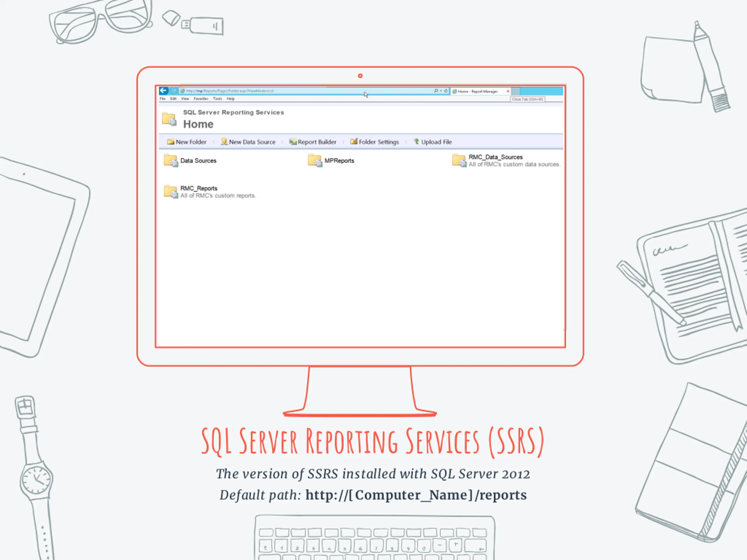Screen dimensions: 747x560
Task: Open the View menu
Action: [x=185, y=99]
